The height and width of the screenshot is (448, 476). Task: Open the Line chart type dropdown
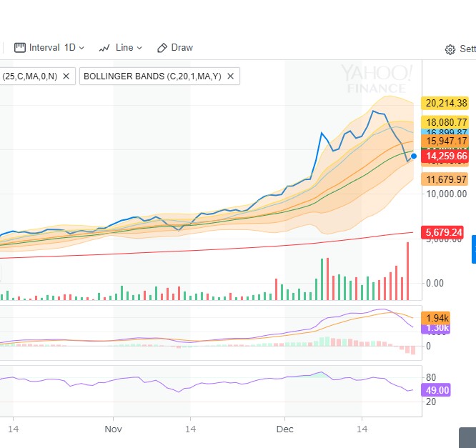point(121,48)
